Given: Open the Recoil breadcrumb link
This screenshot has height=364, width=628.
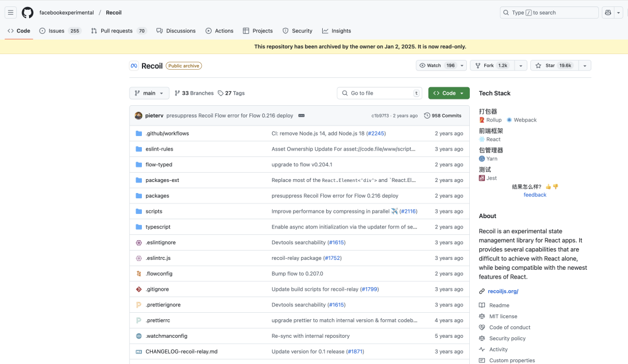Looking at the screenshot, I should 114,12.
